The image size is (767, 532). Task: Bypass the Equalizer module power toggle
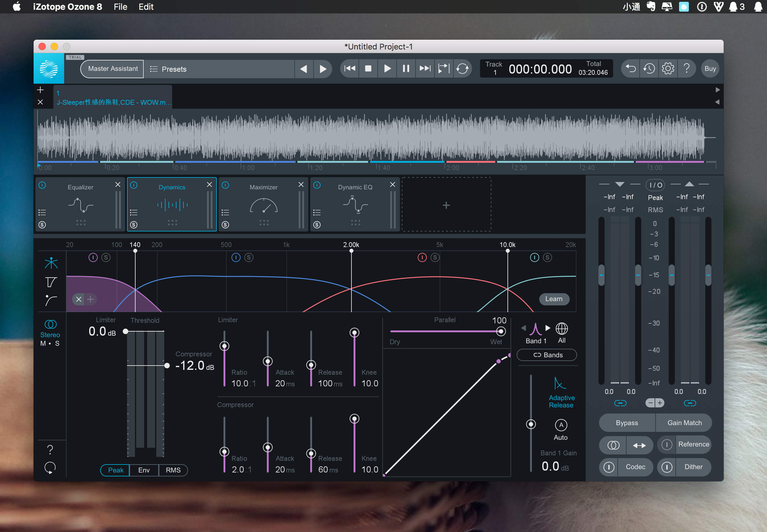42,185
